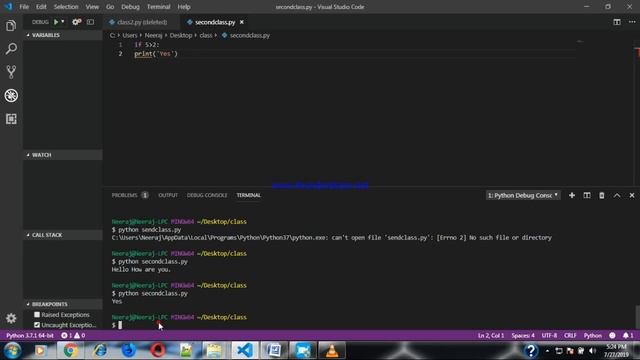Switch to the OUTPUT panel tab
Image resolution: width=640 pixels, height=360 pixels.
pyautogui.click(x=168, y=196)
